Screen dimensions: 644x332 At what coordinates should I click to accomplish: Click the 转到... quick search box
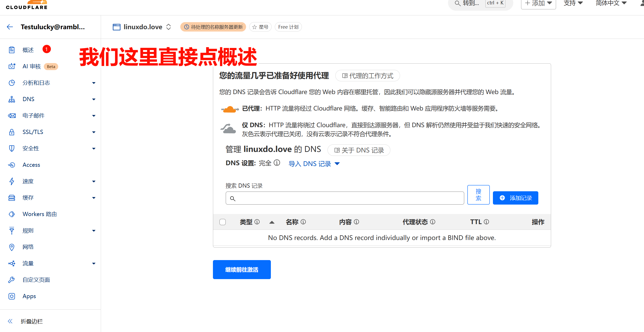[x=480, y=3]
